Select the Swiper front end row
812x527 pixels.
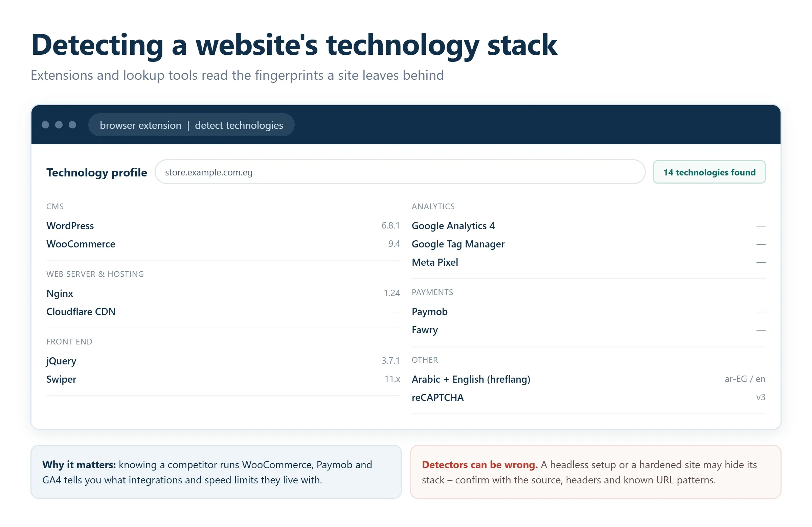223,379
